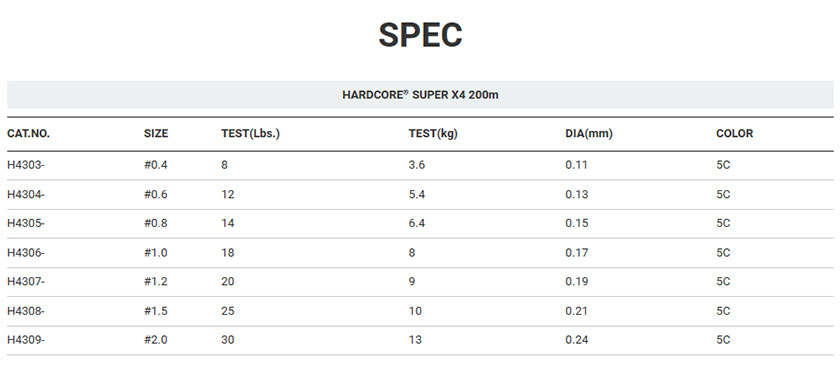
Task: Select catalog number H4308-
Action: [x=26, y=311]
